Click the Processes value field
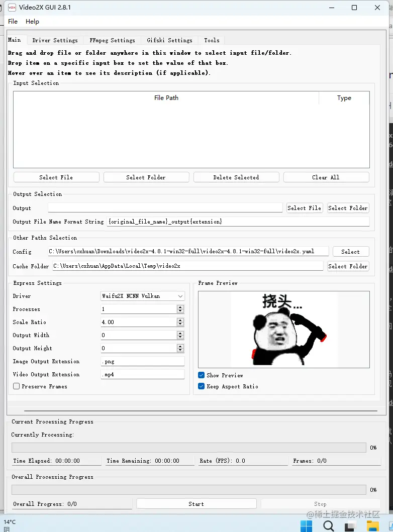 139,309
